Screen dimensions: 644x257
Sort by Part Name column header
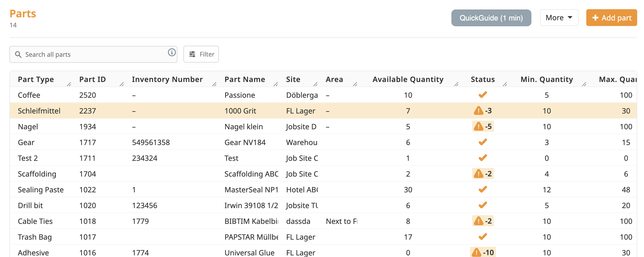click(245, 79)
